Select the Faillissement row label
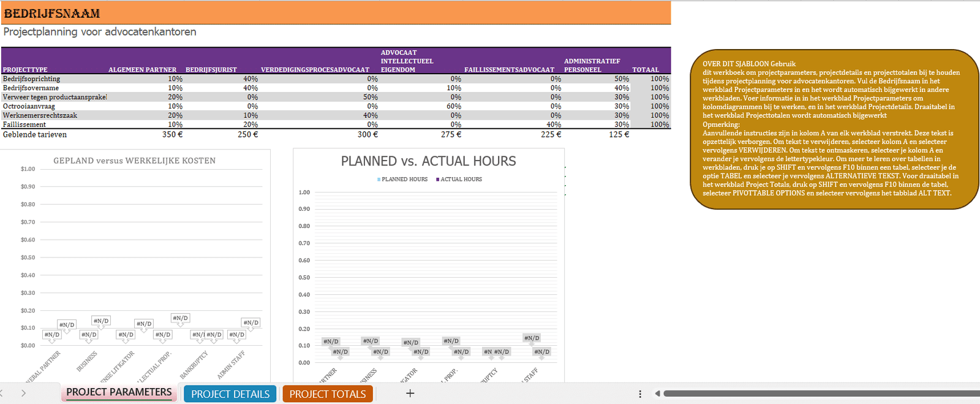Image resolution: width=980 pixels, height=404 pixels. point(24,124)
